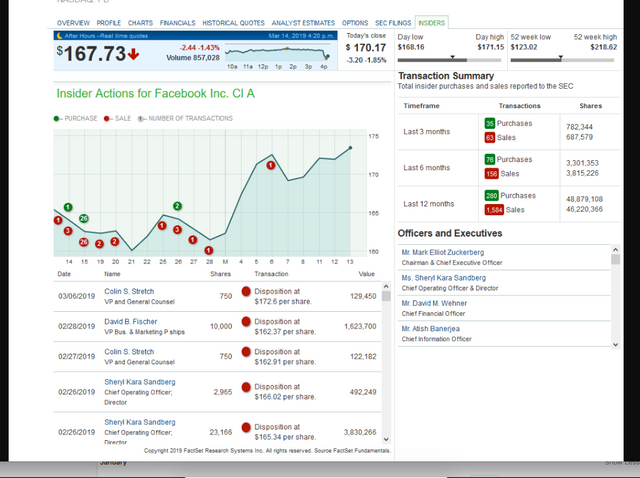Viewport: 640px width, 478px height.
Task: Click the green Purchase legend dot
Action: click(x=56, y=118)
